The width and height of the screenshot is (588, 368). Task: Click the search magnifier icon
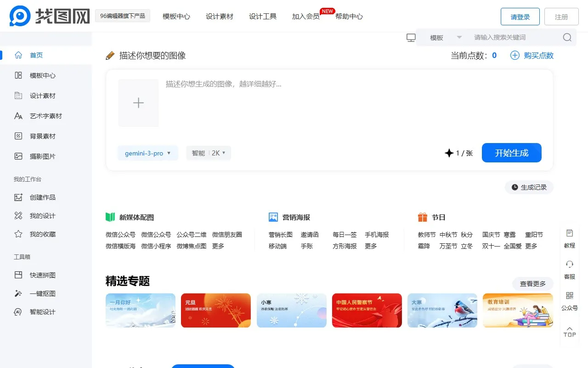(567, 37)
